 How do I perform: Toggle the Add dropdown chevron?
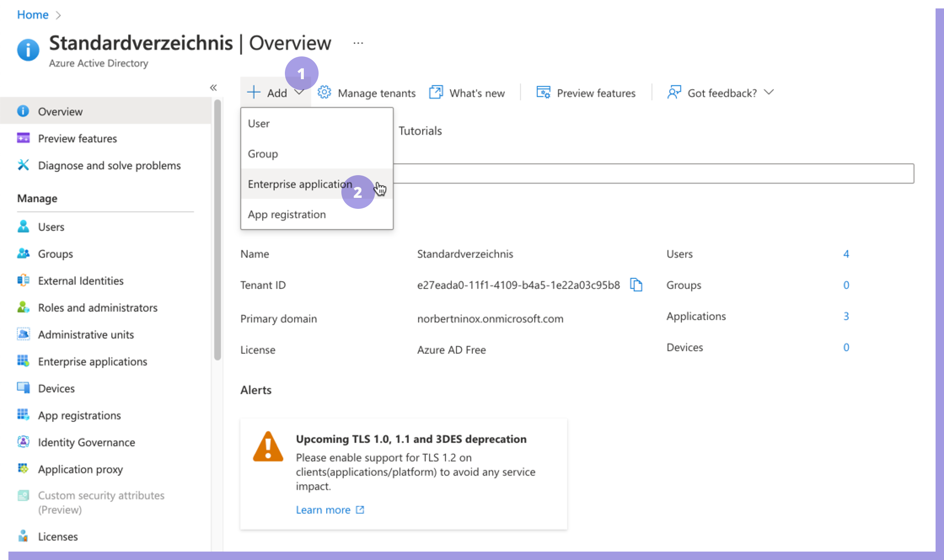(x=299, y=92)
